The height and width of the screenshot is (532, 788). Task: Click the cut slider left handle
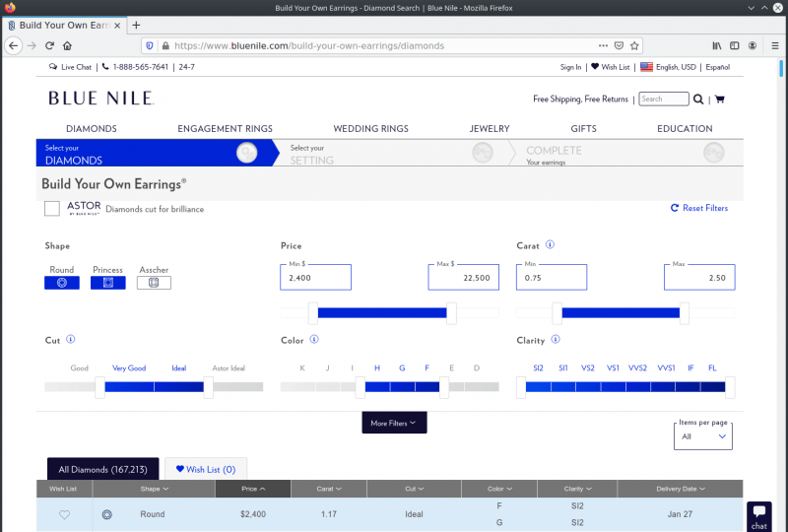100,386
